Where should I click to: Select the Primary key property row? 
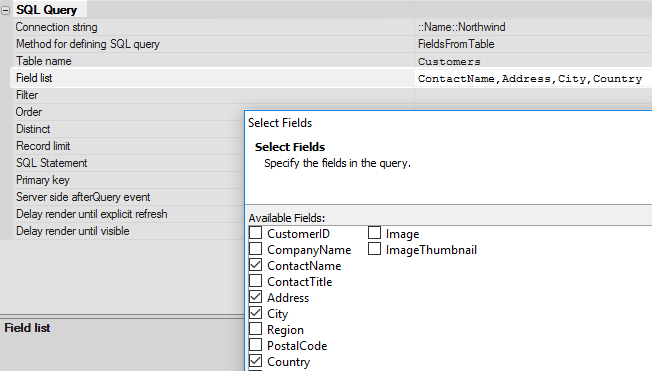coord(128,181)
